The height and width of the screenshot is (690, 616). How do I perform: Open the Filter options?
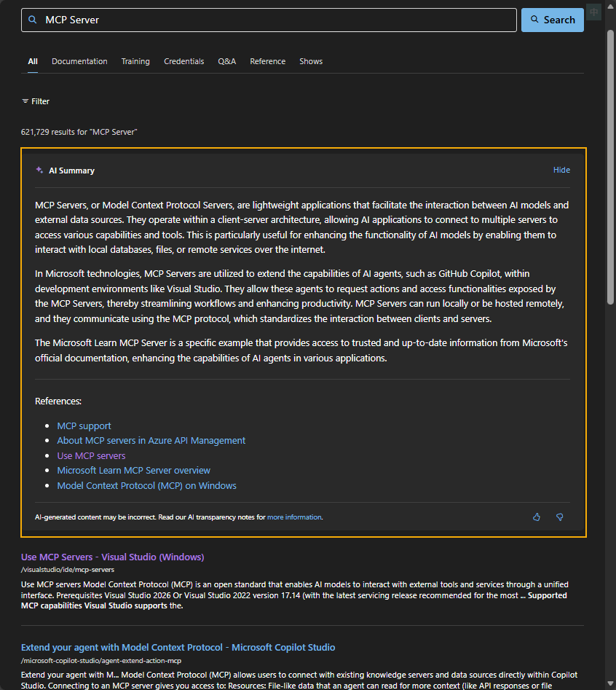(36, 101)
